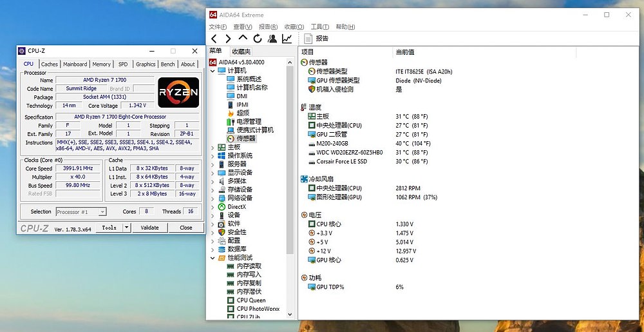Open the 文件(F) menu in AIDA64
Screen dimensions: 644x332
click(x=218, y=26)
